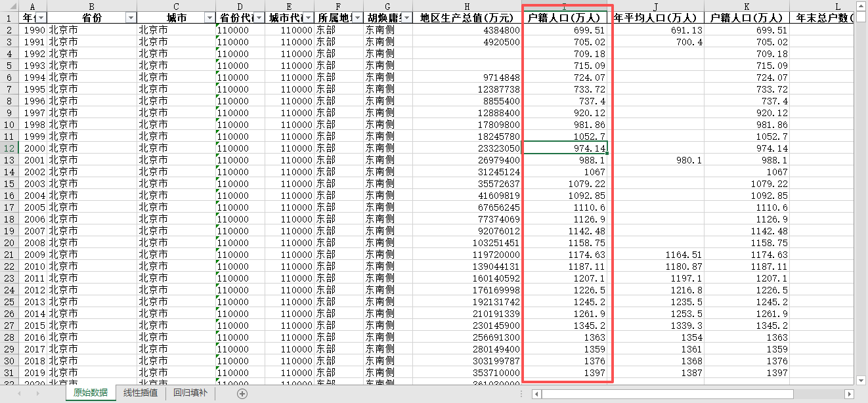Select the year 1990 cell
This screenshot has width=868, height=403.
[33, 30]
